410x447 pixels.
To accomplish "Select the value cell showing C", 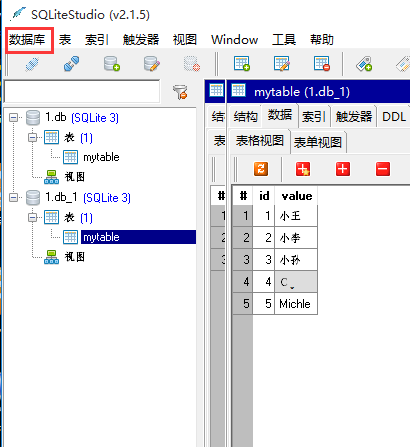I will [296, 282].
